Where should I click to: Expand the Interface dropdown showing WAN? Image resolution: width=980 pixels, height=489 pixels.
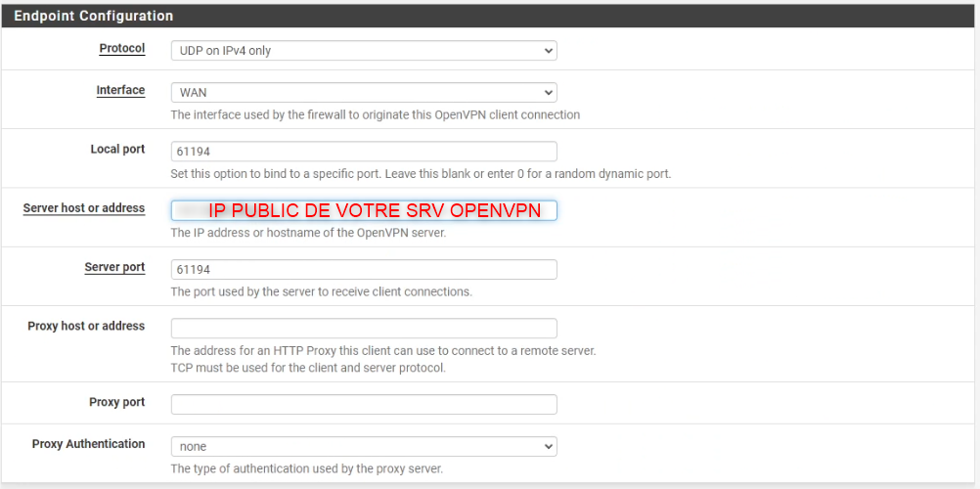pos(363,93)
